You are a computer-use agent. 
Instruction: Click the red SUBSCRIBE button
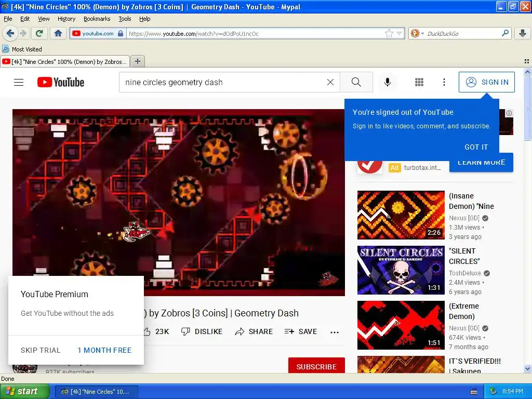pos(316,366)
